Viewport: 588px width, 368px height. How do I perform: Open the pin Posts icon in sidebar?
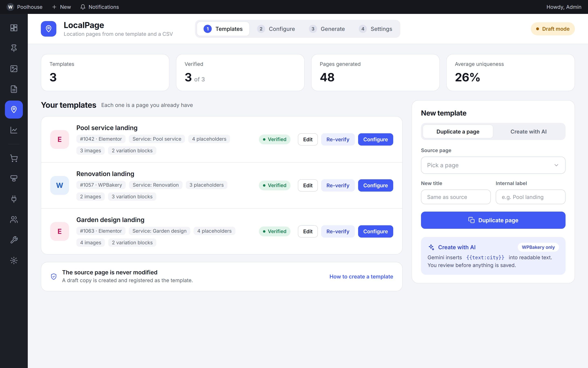point(14,48)
